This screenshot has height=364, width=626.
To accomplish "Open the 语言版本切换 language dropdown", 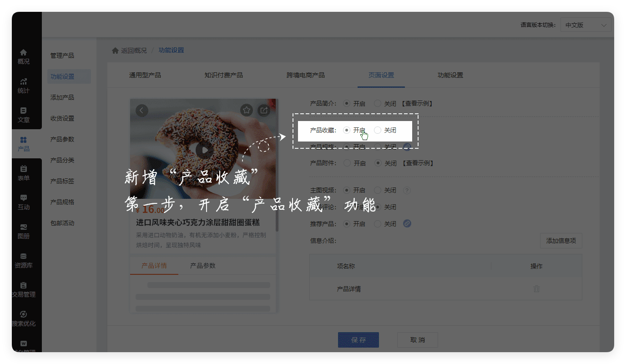I will [586, 25].
